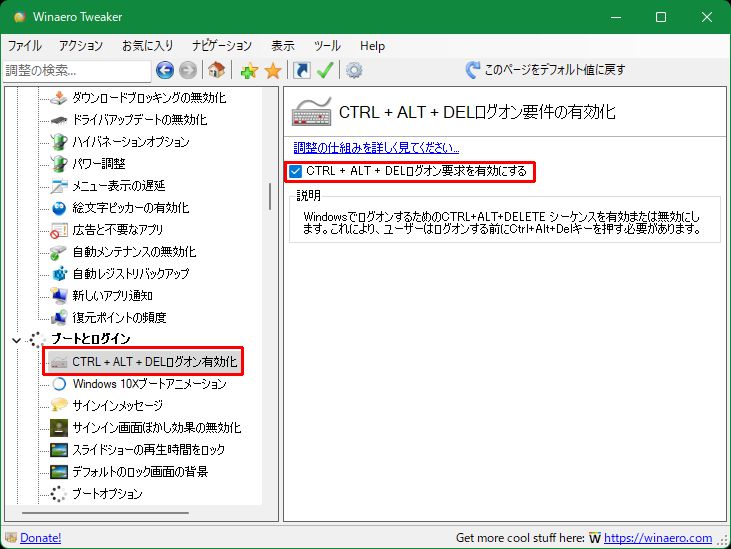Screen dimensions: 731x549
Task: Click icon for ハイバネーションオプション
Action: pos(59,142)
